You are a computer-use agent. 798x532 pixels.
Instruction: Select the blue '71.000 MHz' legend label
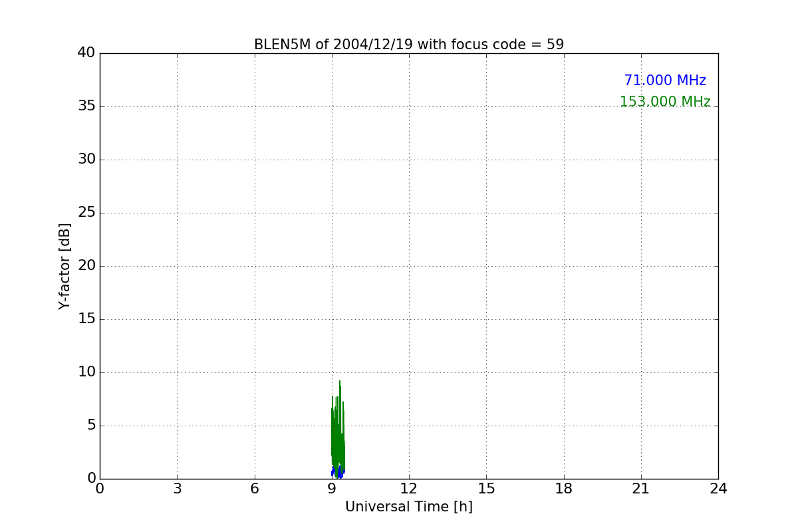point(665,80)
